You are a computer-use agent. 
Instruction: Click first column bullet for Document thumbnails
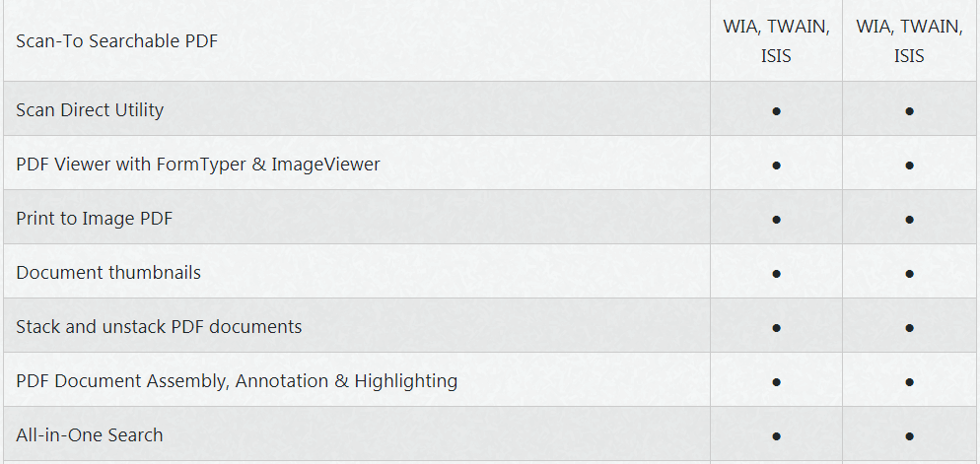(776, 274)
